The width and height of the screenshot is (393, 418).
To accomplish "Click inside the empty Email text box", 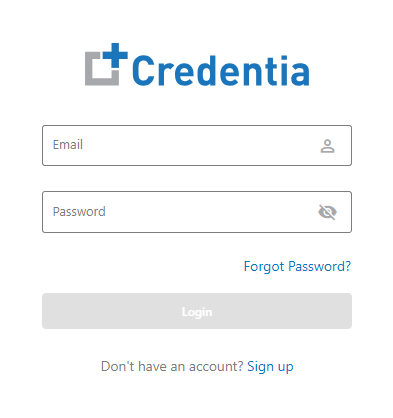I will coord(197,145).
